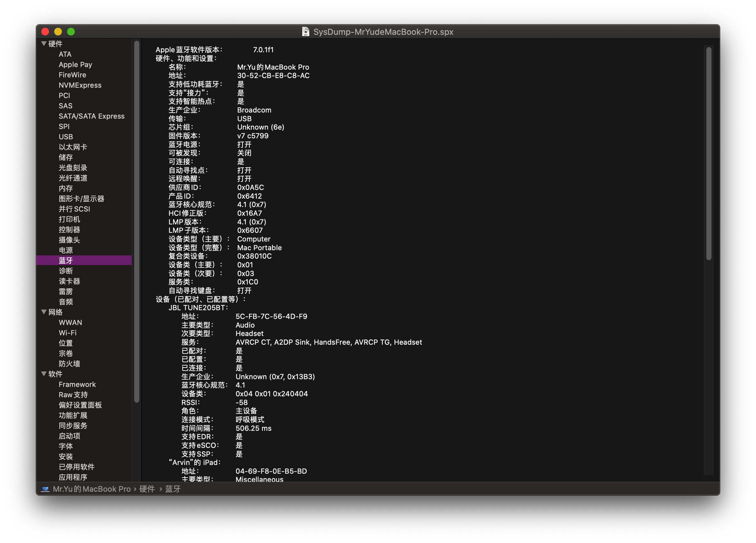The image size is (756, 543).
Task: Collapse the 软件 software section
Action: (44, 374)
